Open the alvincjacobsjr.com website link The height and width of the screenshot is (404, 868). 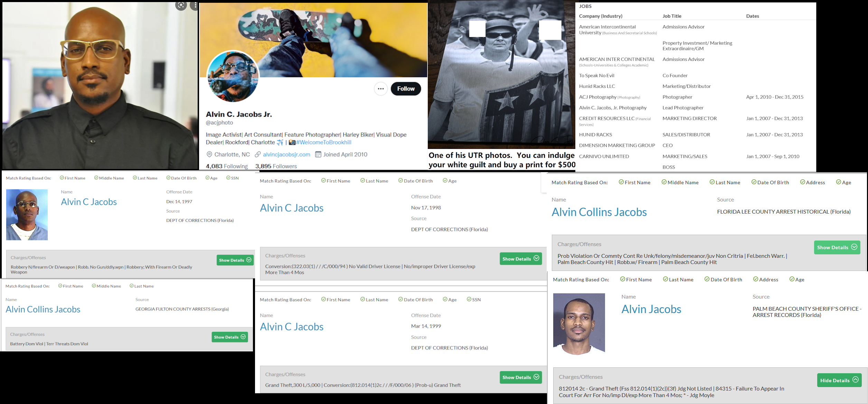(286, 154)
